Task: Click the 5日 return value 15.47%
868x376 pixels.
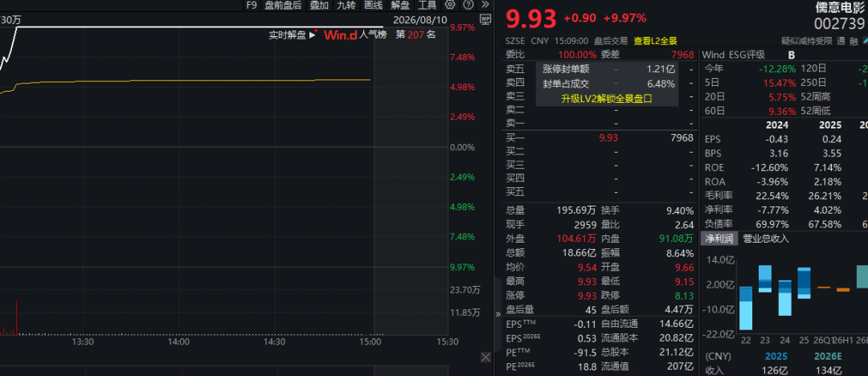Action: 780,83
